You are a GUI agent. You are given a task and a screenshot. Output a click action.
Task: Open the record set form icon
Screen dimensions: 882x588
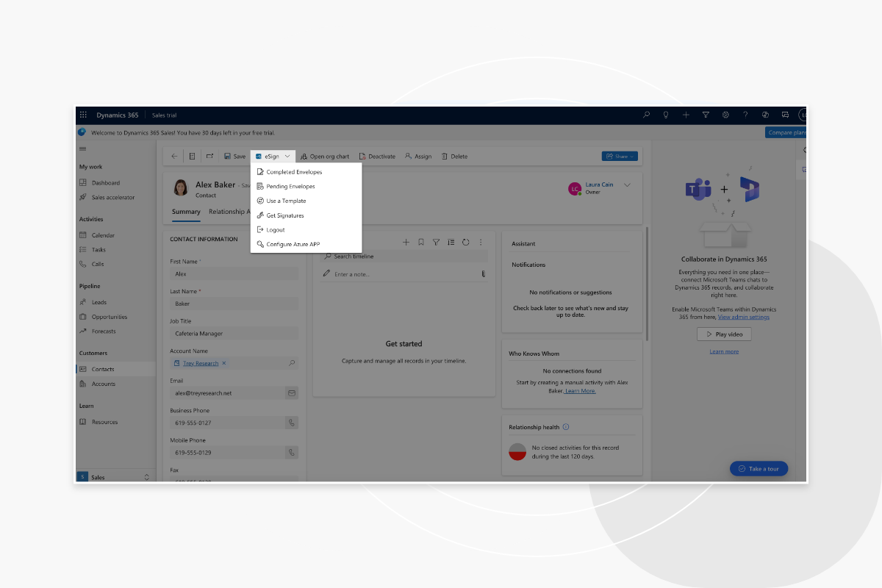coord(192,156)
